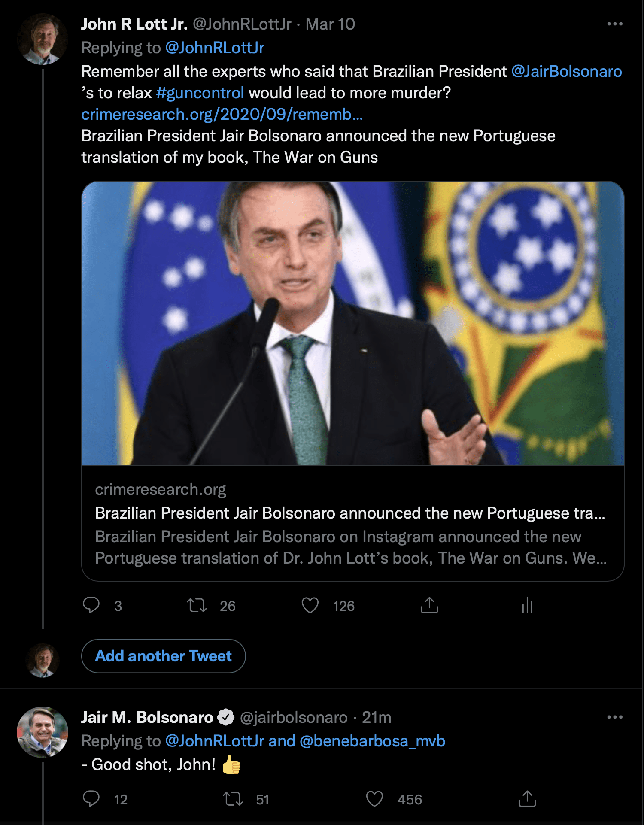This screenshot has height=825, width=644.
Task: Click the crimeresearch.org card headline
Action: click(350, 513)
